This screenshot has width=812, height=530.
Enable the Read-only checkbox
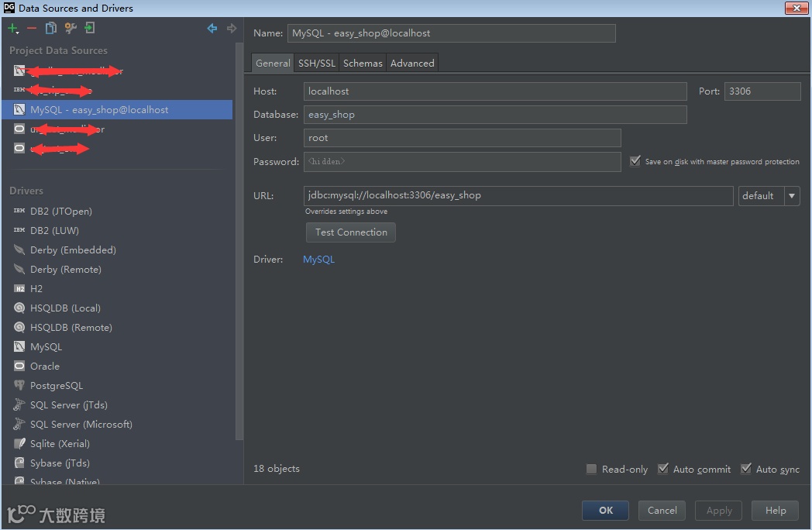[x=591, y=469]
